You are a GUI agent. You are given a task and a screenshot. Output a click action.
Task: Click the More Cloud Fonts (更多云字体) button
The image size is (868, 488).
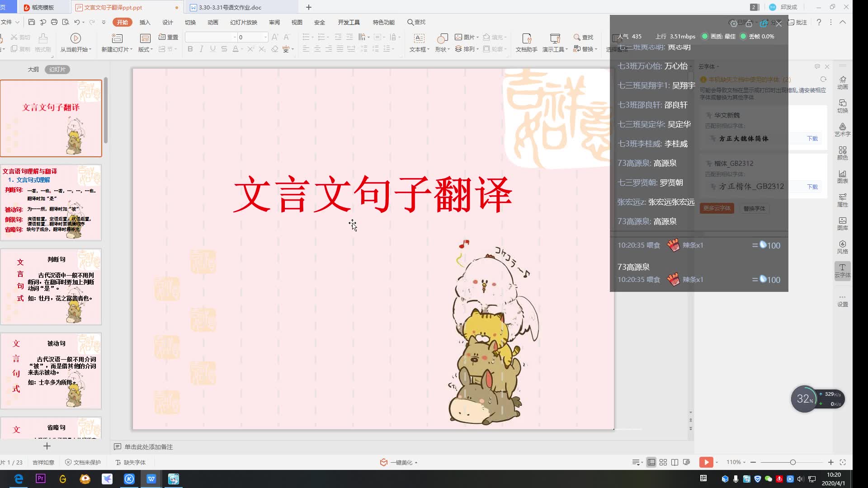(x=717, y=208)
